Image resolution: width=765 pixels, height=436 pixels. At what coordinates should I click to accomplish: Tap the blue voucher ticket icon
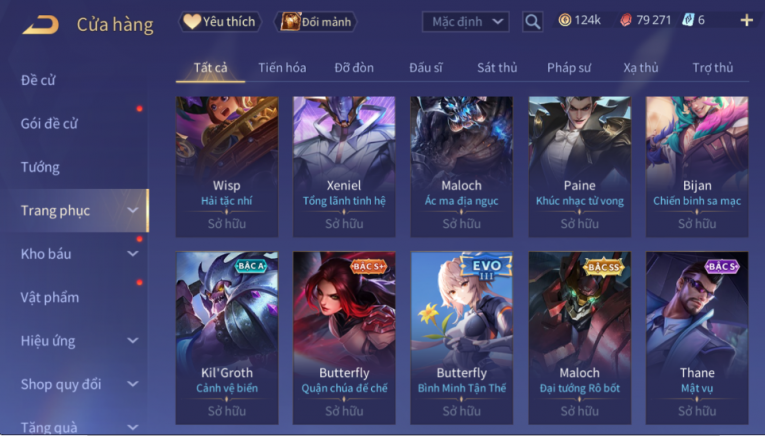[x=688, y=20]
